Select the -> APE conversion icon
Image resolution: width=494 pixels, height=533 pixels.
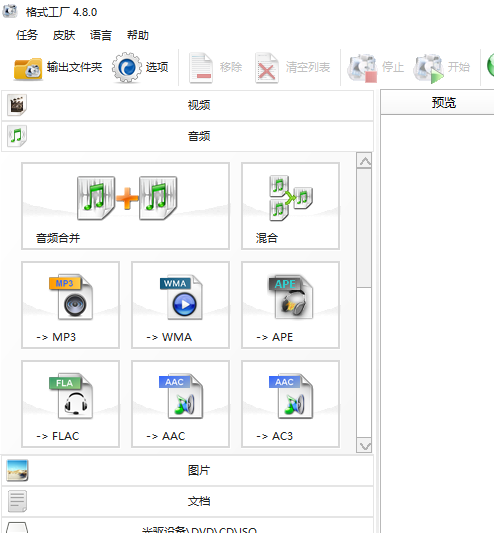[x=290, y=305]
